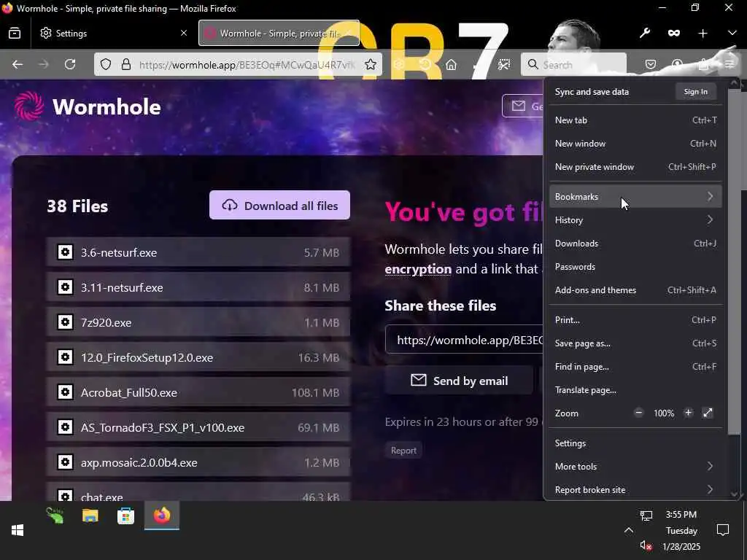
Task: Open Downloads from the menu
Action: pos(635,244)
